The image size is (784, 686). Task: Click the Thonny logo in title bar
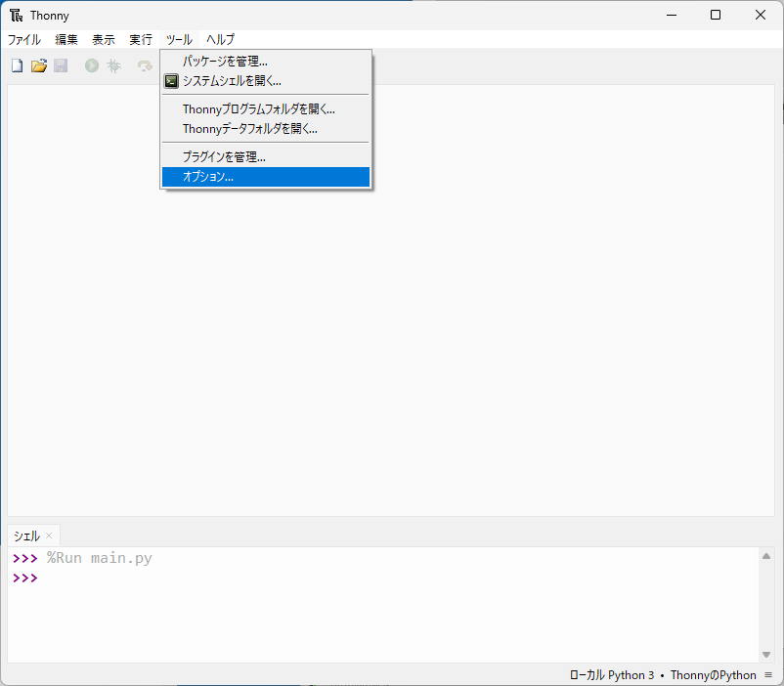click(x=17, y=15)
